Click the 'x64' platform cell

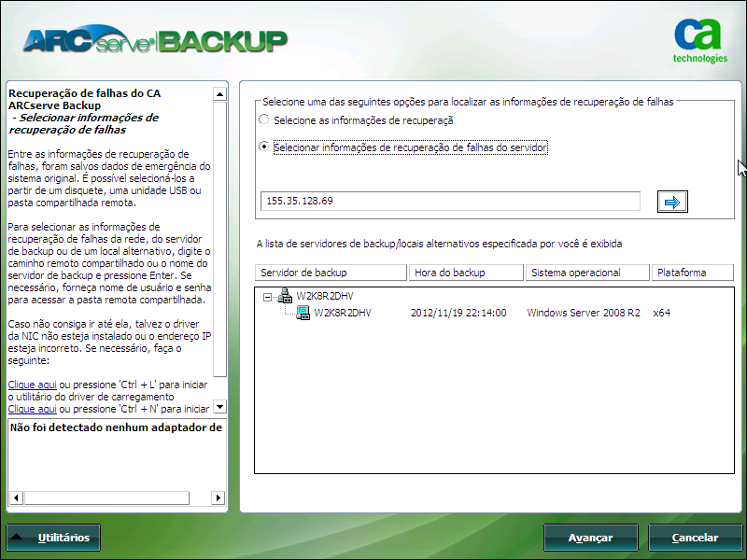(x=662, y=313)
